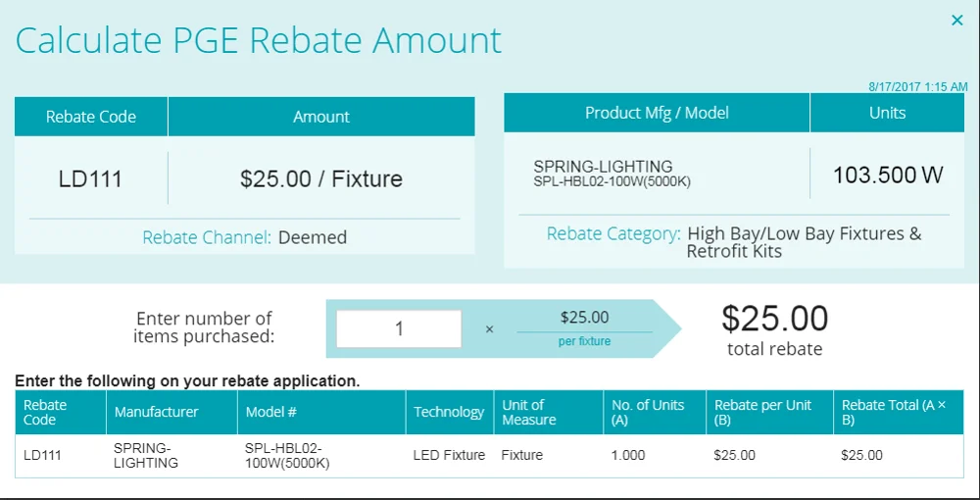
Task: Click the Rebate Category label
Action: pyautogui.click(x=613, y=233)
